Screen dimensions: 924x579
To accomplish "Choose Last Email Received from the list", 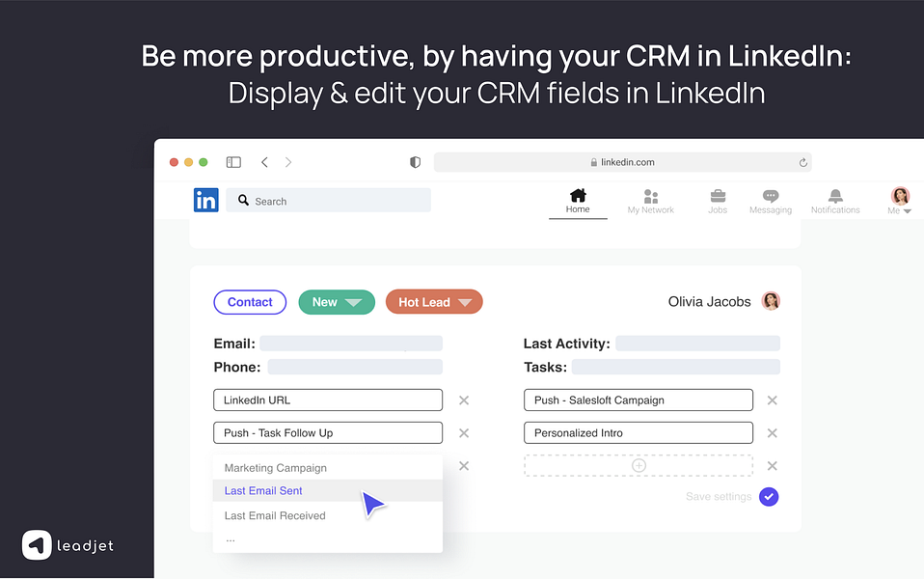I will [328, 515].
